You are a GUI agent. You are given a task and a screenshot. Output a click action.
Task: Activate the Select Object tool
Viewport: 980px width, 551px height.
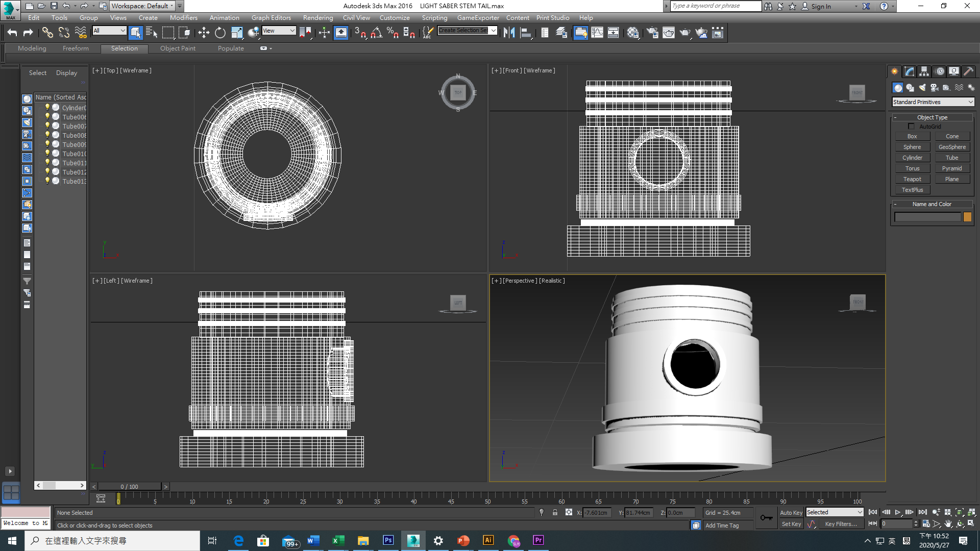pyautogui.click(x=135, y=33)
